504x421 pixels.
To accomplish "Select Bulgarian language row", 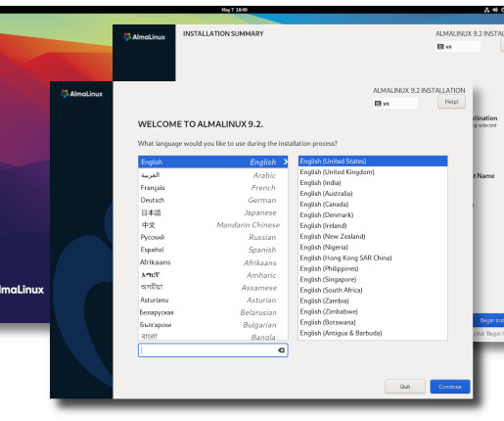I will (213, 325).
